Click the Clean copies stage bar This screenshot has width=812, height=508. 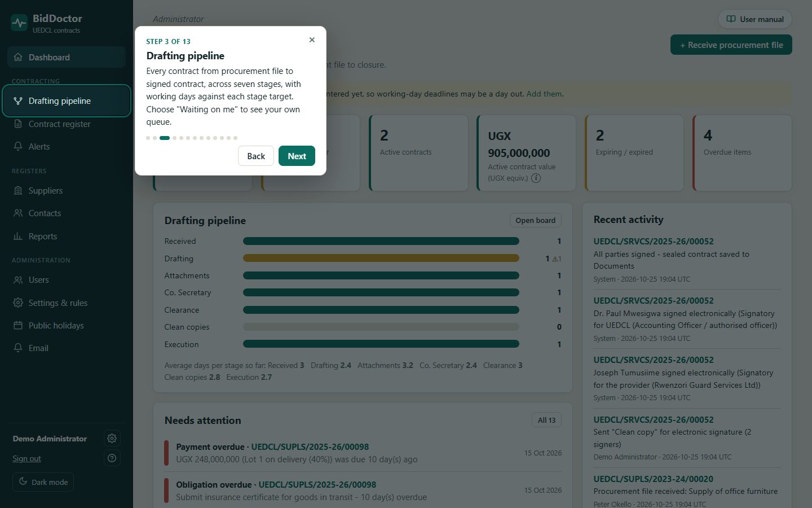(381, 327)
